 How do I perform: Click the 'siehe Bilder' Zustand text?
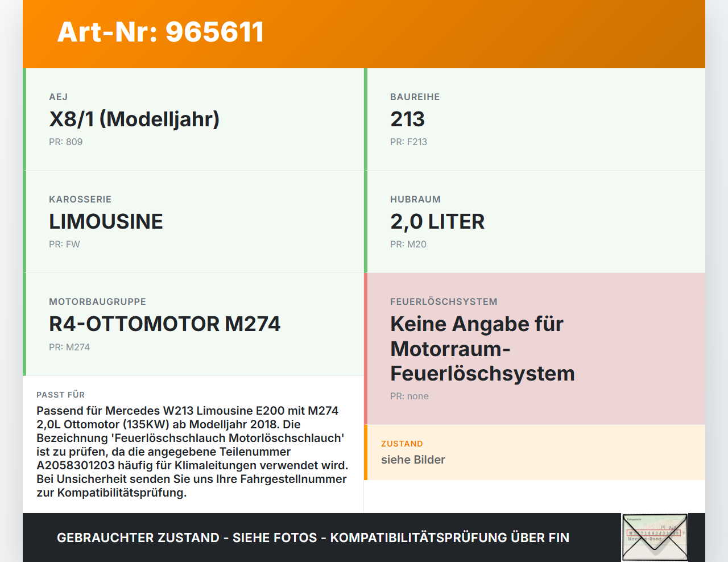(413, 460)
